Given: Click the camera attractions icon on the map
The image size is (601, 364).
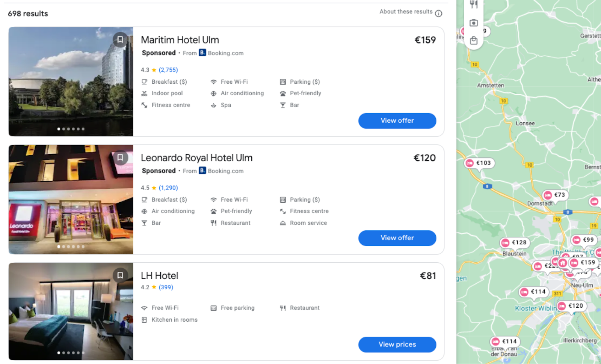Looking at the screenshot, I should coord(474,23).
